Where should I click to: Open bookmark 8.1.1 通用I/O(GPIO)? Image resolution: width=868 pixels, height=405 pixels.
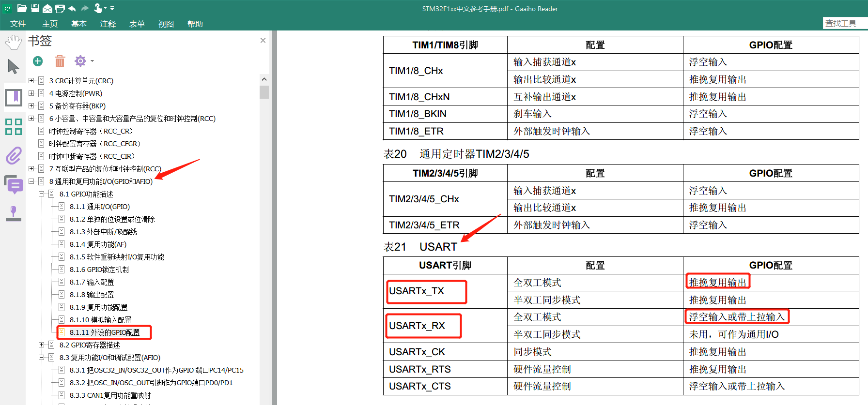100,207
